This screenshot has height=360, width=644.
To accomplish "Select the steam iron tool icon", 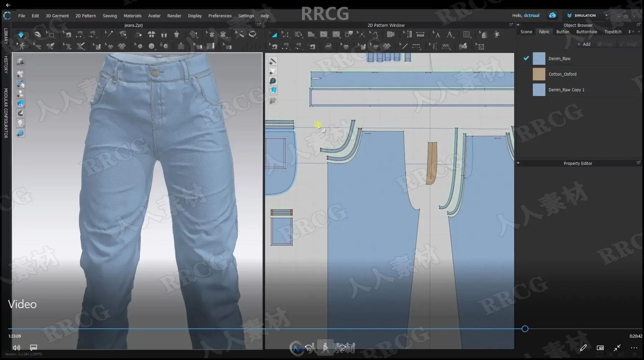I will coord(328,46).
